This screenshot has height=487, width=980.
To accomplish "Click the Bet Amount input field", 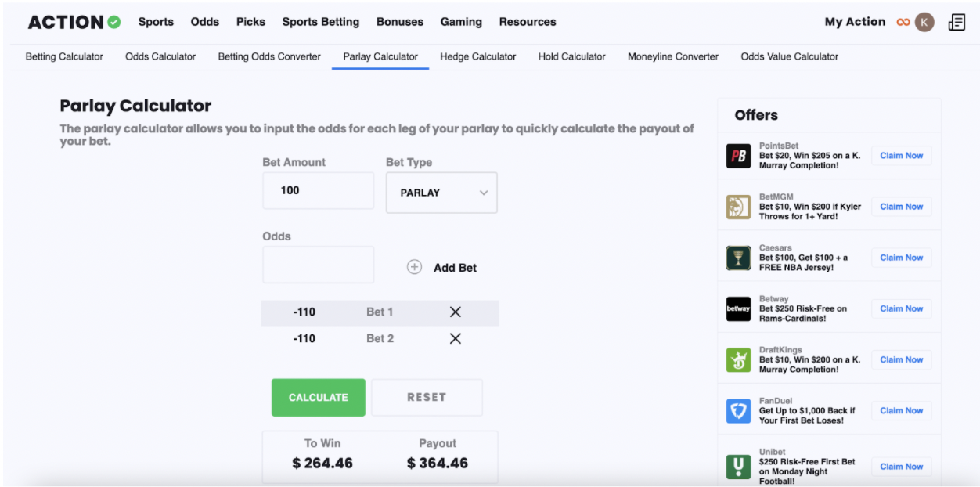I will pyautogui.click(x=318, y=190).
